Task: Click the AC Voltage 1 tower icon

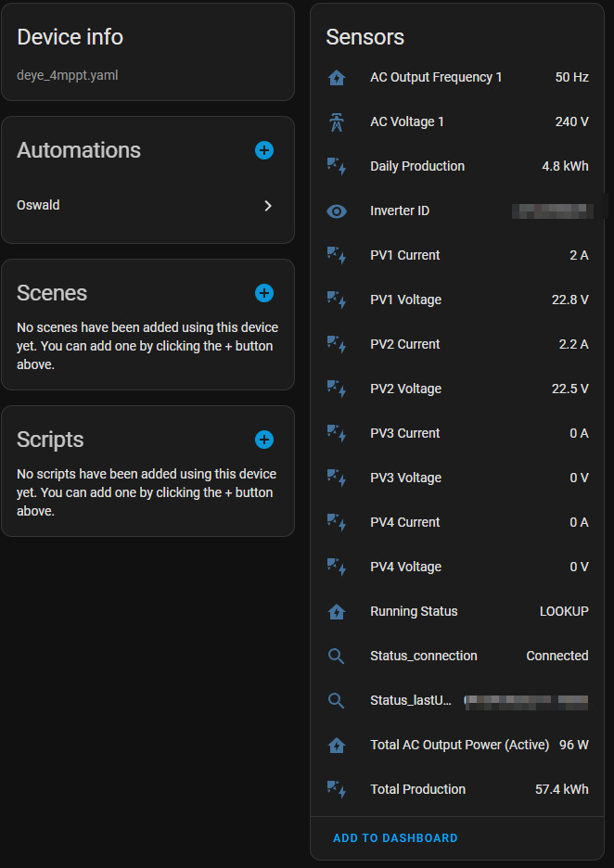Action: (337, 122)
